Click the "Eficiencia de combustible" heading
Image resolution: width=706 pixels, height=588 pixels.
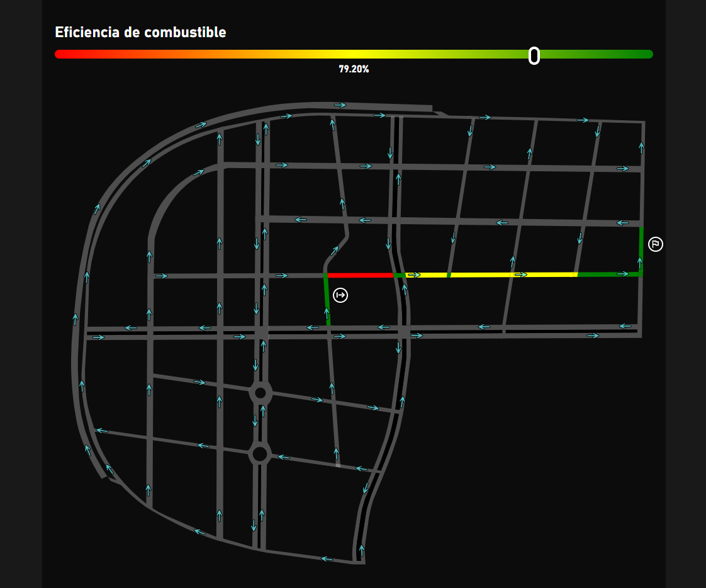point(140,33)
